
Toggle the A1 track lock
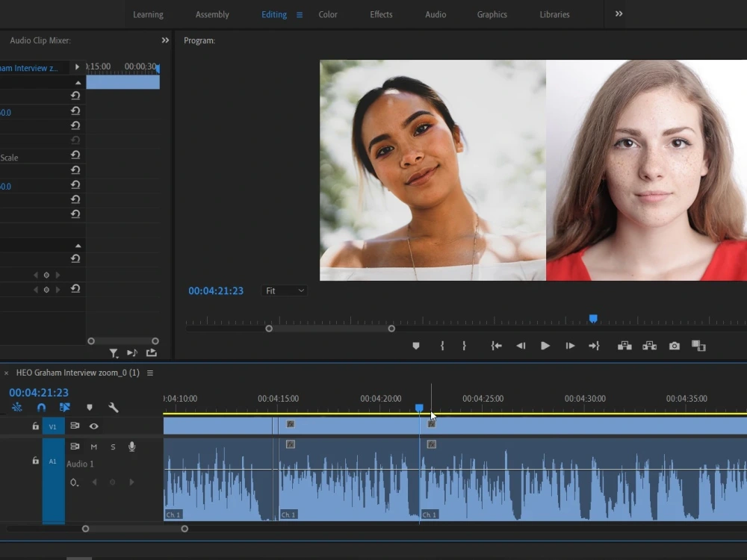(35, 461)
